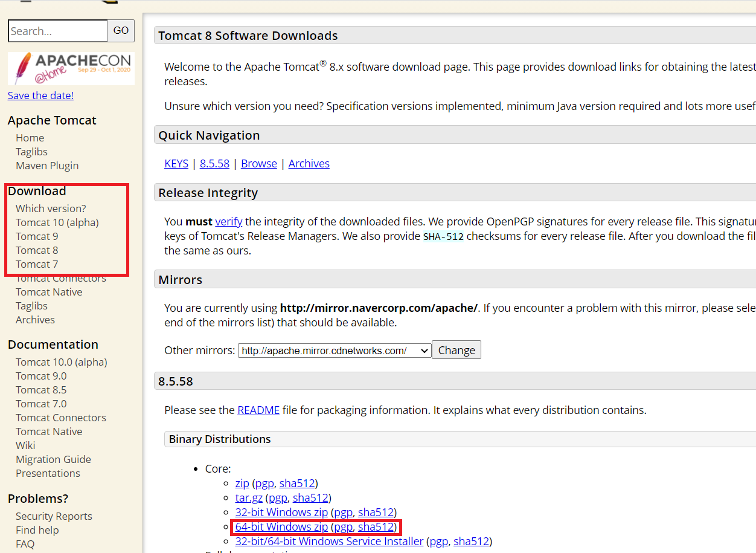This screenshot has height=553, width=756.
Task: Open sha512 checksum for Windows Service Installer
Action: pyautogui.click(x=471, y=542)
